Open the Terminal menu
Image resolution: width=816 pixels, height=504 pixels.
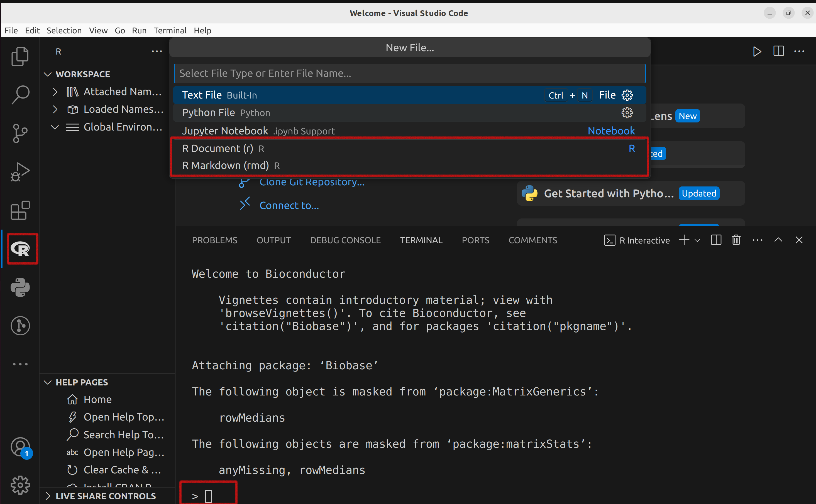[x=170, y=30]
